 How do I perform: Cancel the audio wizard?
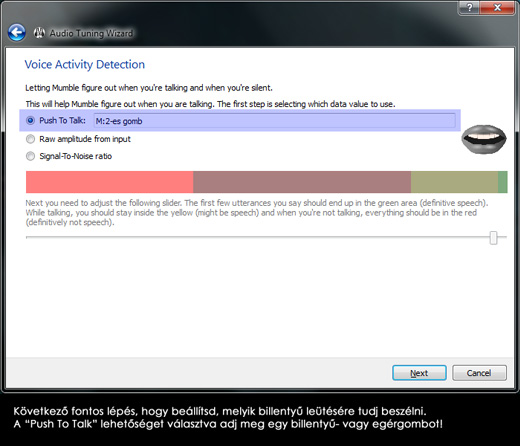click(x=479, y=373)
